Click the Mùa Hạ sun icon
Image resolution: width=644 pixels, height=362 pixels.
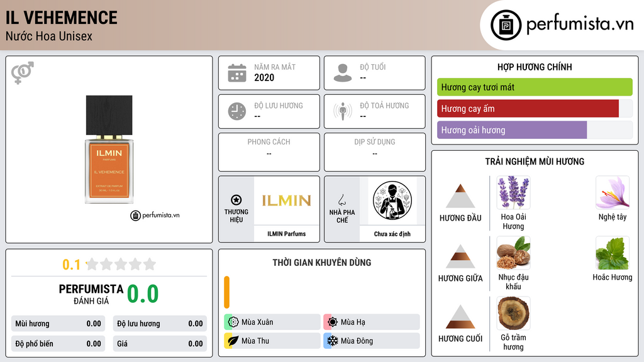333,322
